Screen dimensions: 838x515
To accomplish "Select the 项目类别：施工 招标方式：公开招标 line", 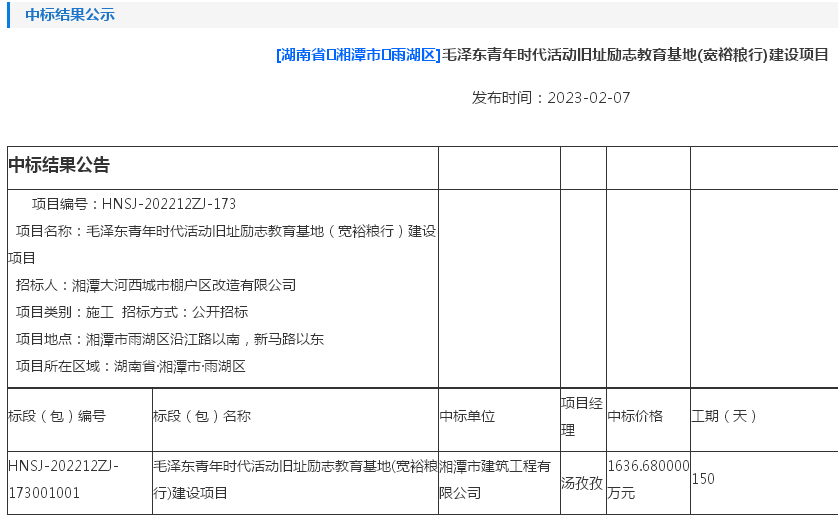I will point(132,312).
